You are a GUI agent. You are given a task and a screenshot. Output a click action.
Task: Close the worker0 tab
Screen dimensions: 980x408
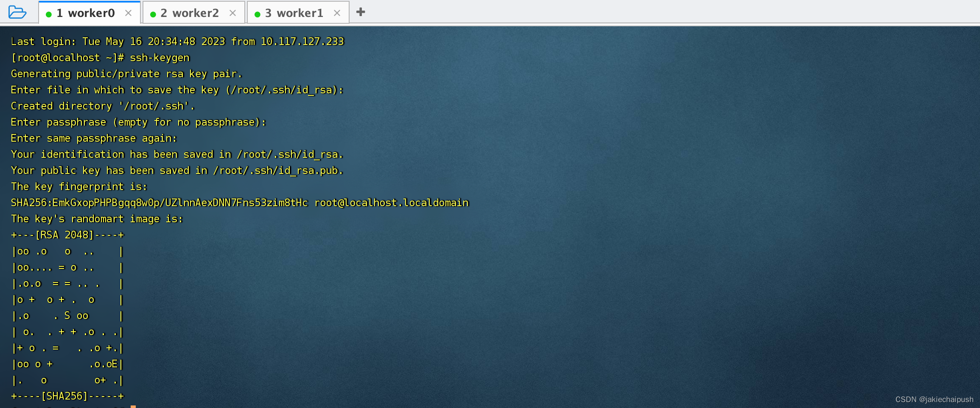(128, 13)
